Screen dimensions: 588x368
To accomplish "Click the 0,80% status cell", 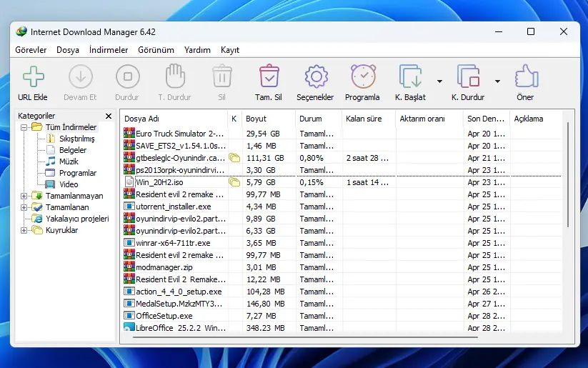I will 312,158.
